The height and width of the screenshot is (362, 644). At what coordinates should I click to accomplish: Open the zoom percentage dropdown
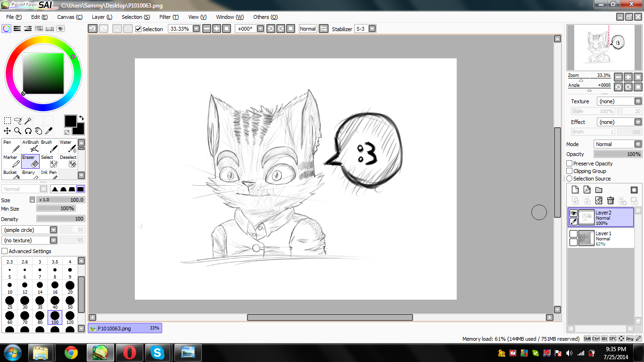pos(197,29)
